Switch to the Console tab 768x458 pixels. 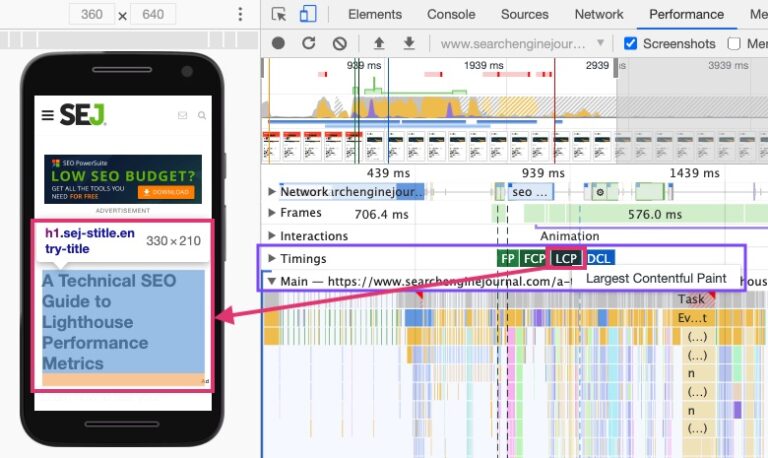click(451, 14)
